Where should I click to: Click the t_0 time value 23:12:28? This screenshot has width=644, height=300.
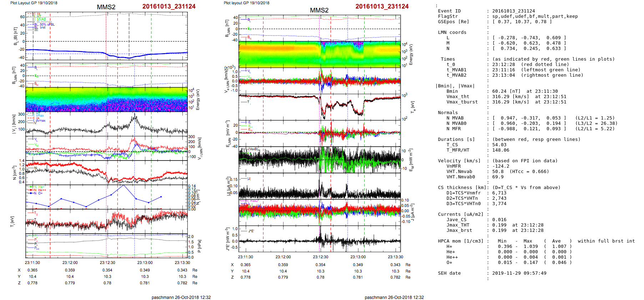click(503, 65)
